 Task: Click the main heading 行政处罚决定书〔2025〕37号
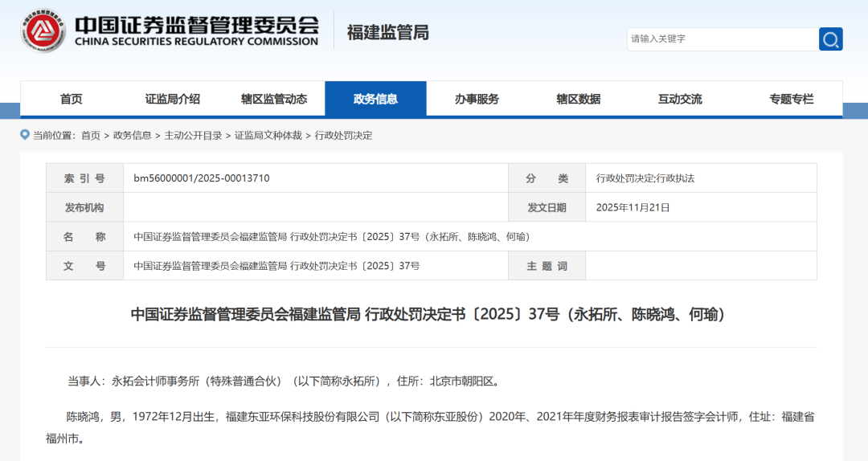(x=428, y=314)
